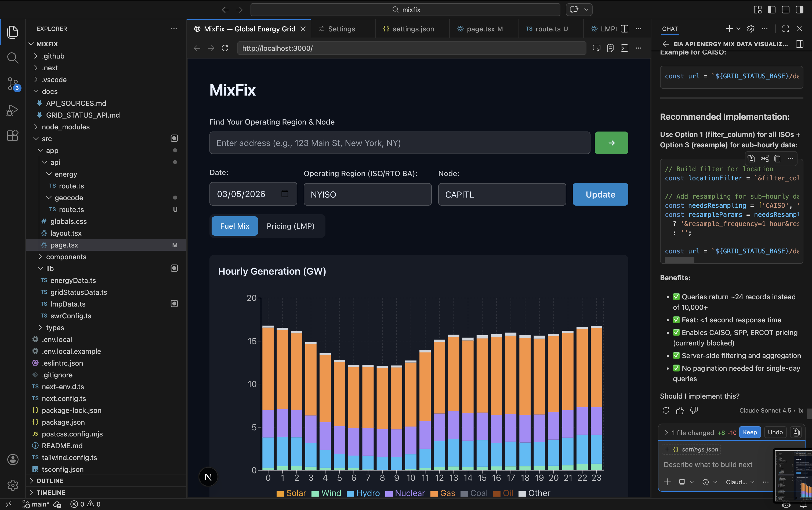This screenshot has width=812, height=510.
Task: Toggle the bottom panel layout icon
Action: click(x=785, y=9)
